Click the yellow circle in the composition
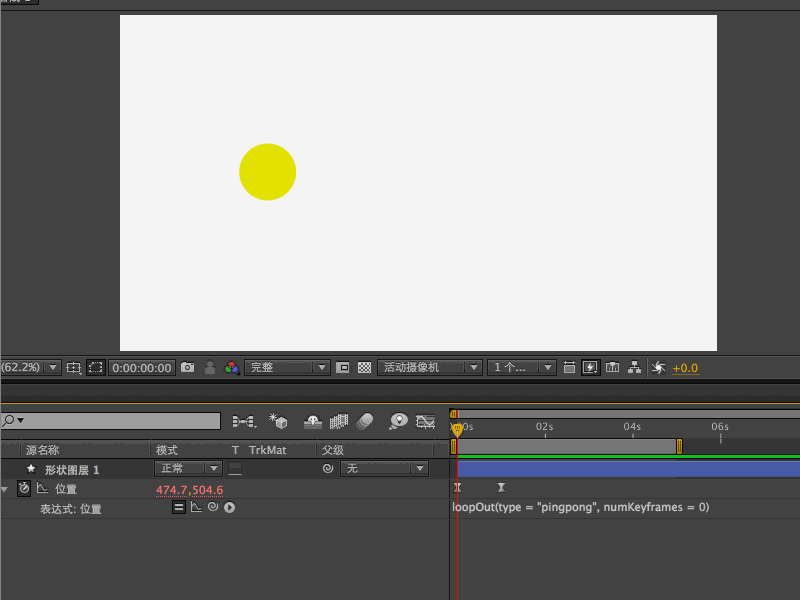The height and width of the screenshot is (600, 800). click(x=267, y=172)
